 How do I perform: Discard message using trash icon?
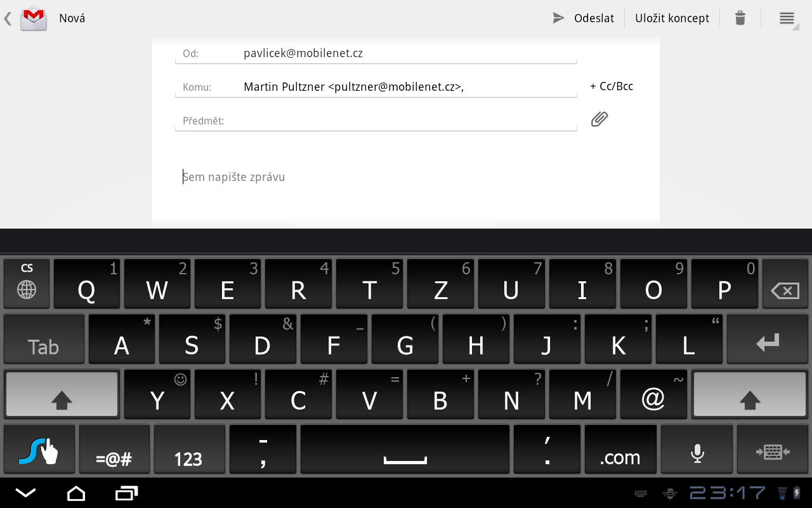[740, 18]
